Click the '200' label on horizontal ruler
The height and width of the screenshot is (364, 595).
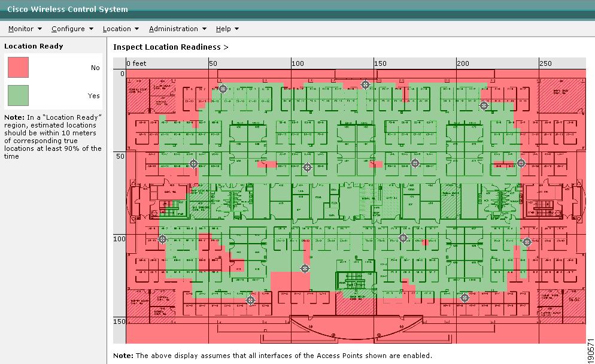(x=463, y=63)
